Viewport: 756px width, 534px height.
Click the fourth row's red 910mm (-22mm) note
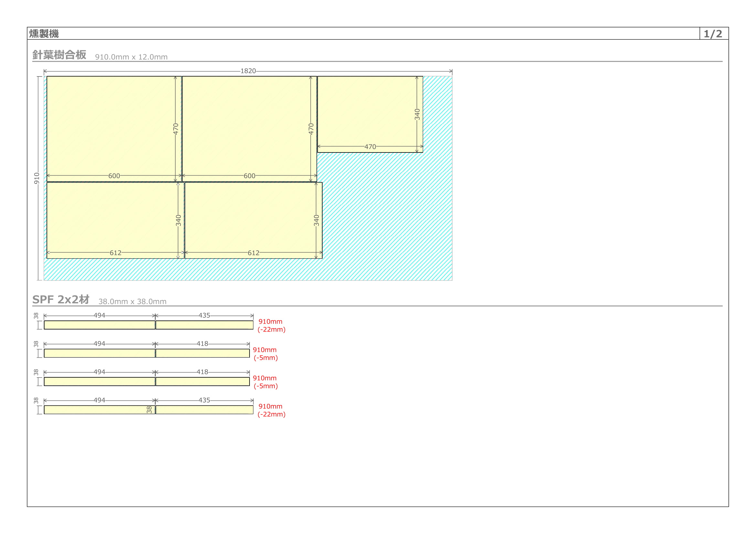[271, 410]
